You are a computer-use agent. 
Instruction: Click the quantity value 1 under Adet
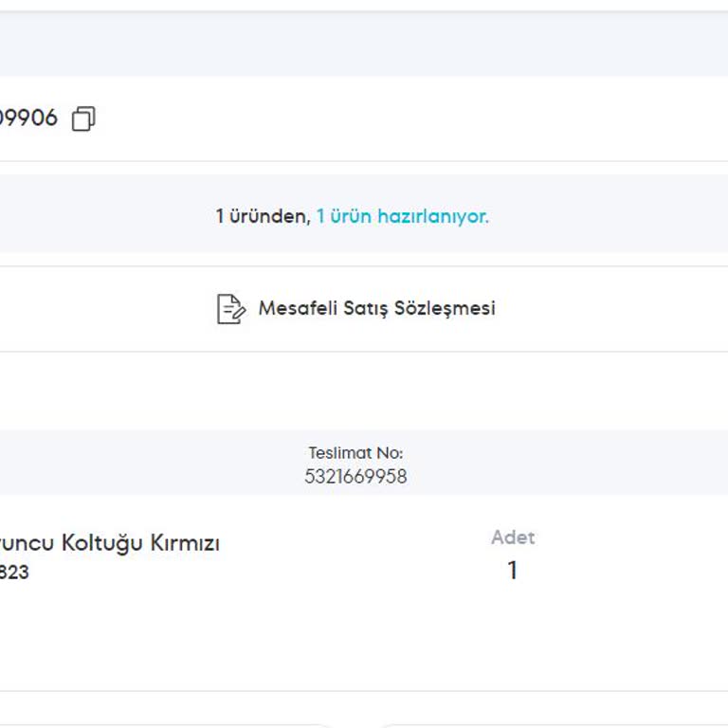pyautogui.click(x=513, y=570)
